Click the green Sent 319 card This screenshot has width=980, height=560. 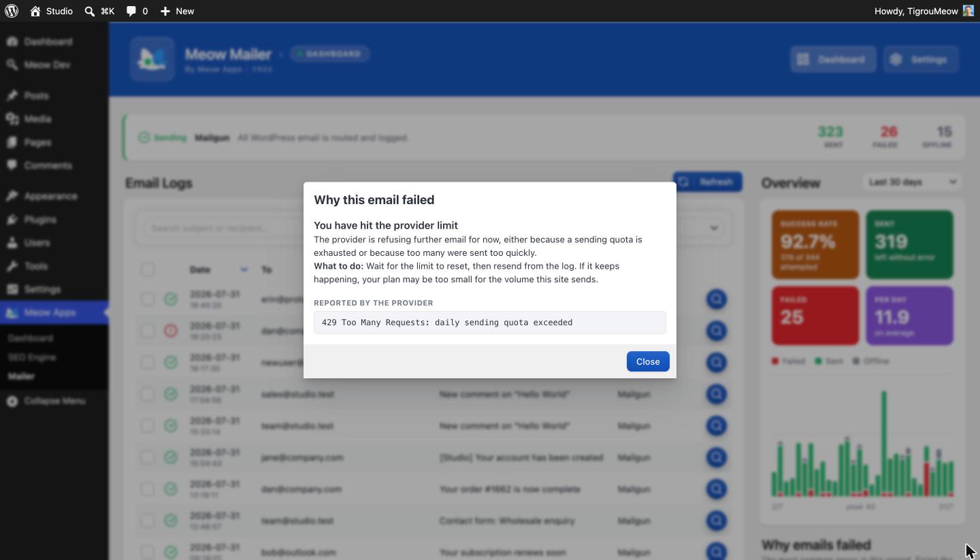click(909, 244)
